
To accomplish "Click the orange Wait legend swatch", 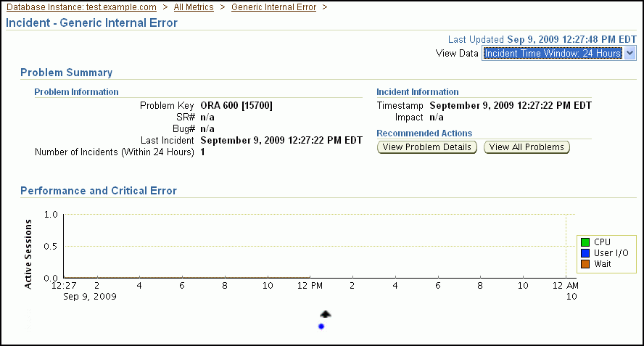I will [585, 264].
